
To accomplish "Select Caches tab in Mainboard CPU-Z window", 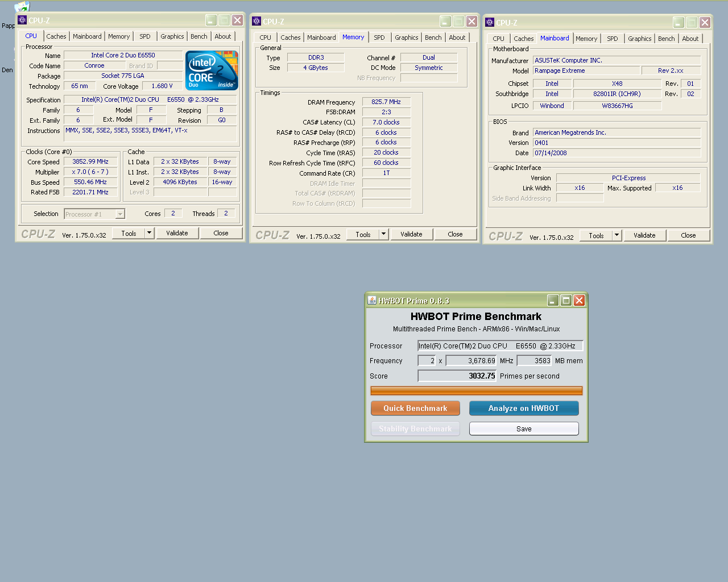I will (524, 39).
